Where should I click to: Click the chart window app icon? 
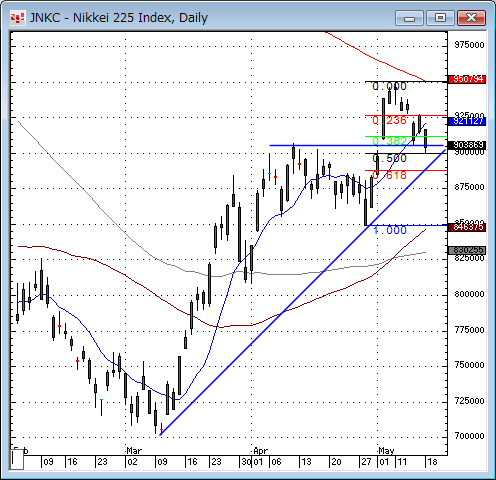[x=17, y=18]
